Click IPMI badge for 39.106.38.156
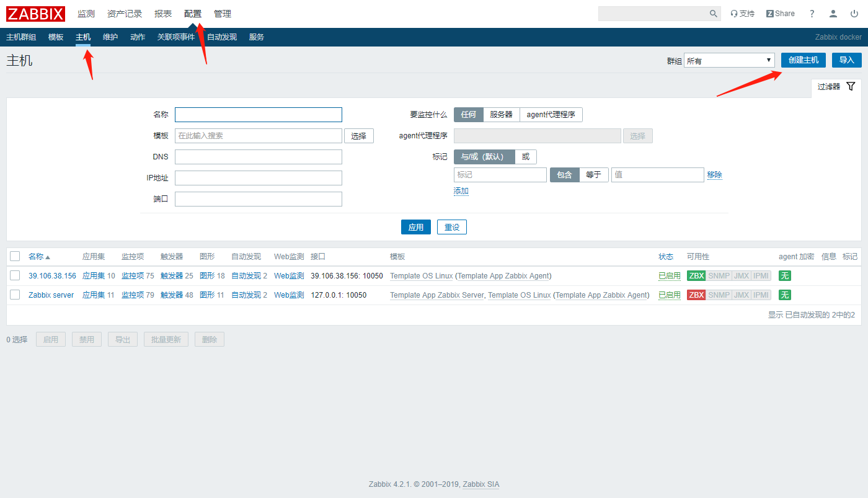The width and height of the screenshot is (868, 498). click(761, 276)
